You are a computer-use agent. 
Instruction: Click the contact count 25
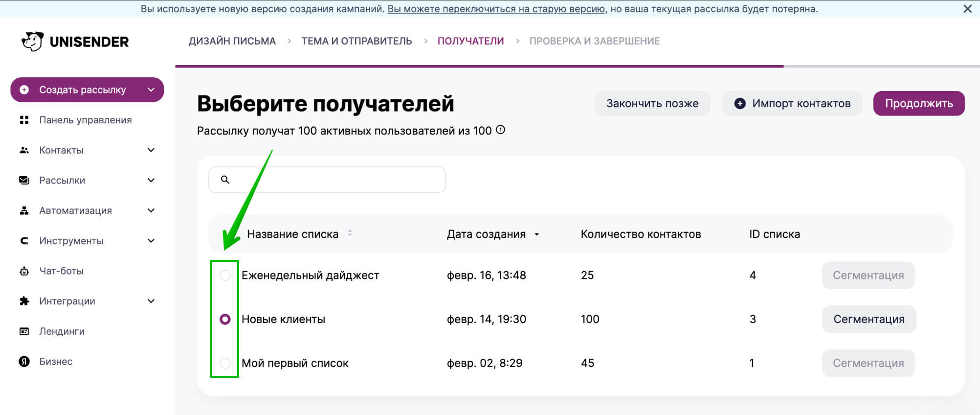[587, 275]
